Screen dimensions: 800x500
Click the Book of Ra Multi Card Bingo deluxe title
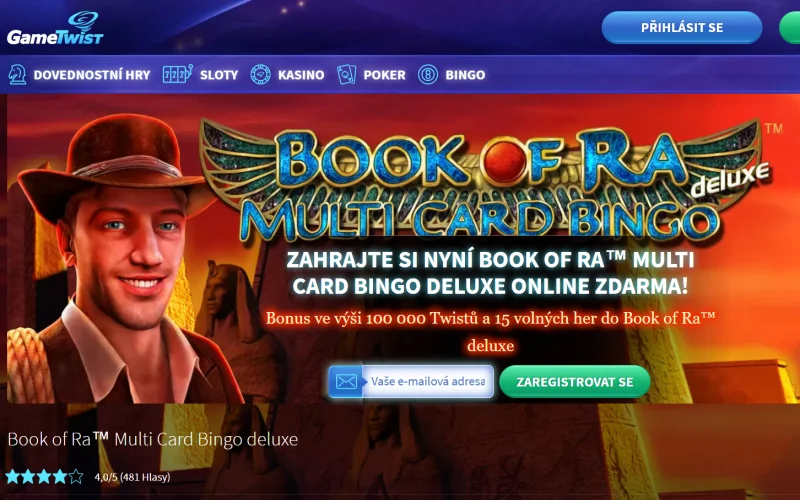pyautogui.click(x=153, y=439)
